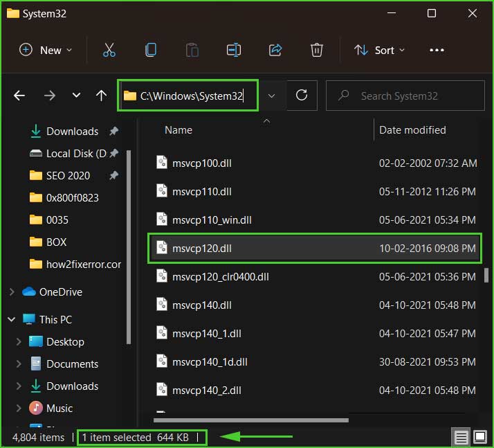The width and height of the screenshot is (494, 448).
Task: Select the msvcp140_1.dll file
Action: click(207, 334)
